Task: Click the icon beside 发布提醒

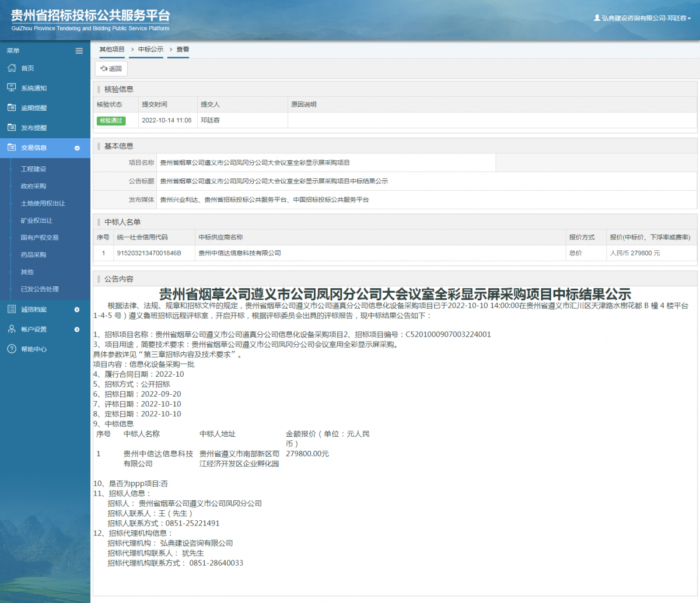Action: tap(12, 128)
